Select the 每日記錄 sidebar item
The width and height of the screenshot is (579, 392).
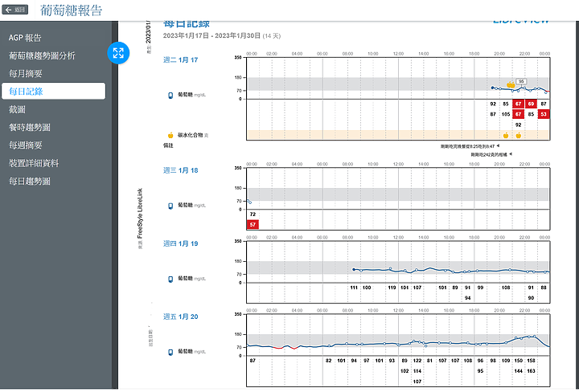coord(26,91)
